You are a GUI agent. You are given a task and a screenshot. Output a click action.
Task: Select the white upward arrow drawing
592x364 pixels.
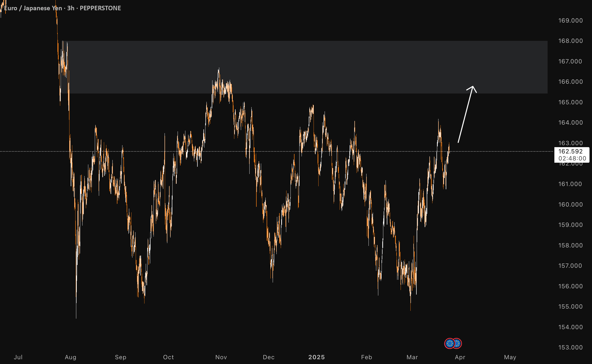(x=467, y=114)
